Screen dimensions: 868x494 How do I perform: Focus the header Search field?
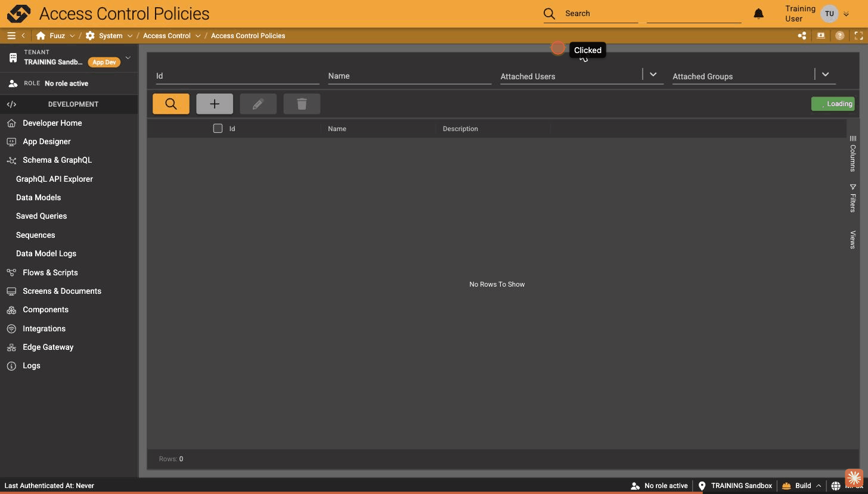tap(601, 13)
